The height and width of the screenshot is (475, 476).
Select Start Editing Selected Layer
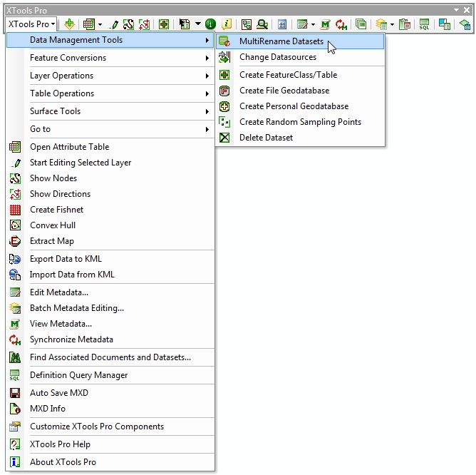click(110, 163)
